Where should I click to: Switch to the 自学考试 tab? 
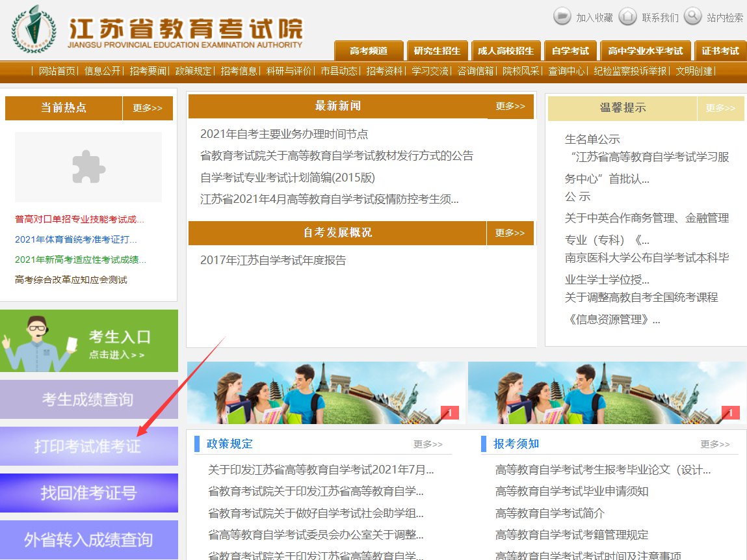pos(570,51)
